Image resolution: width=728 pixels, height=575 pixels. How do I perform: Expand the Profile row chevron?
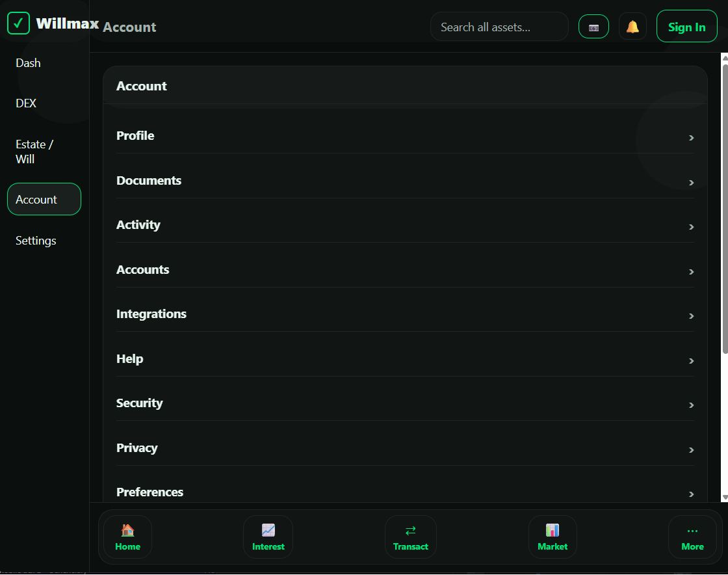[692, 137]
